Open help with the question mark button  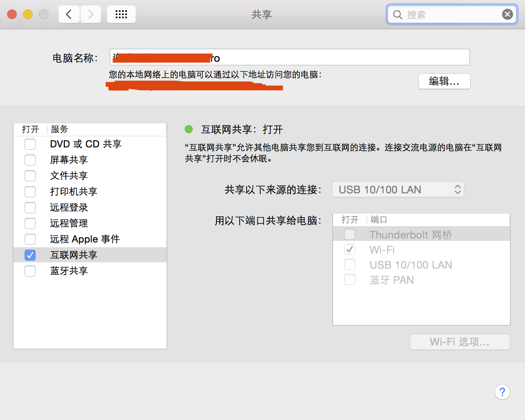click(502, 392)
